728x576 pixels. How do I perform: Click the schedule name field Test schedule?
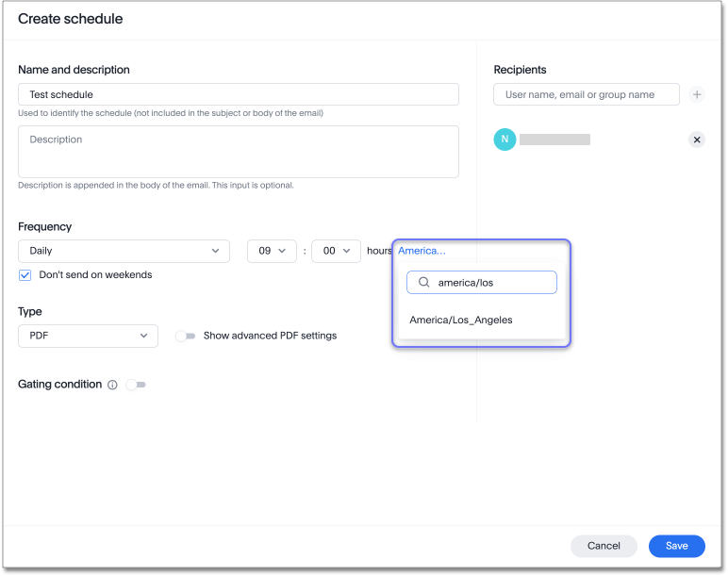[x=238, y=94]
